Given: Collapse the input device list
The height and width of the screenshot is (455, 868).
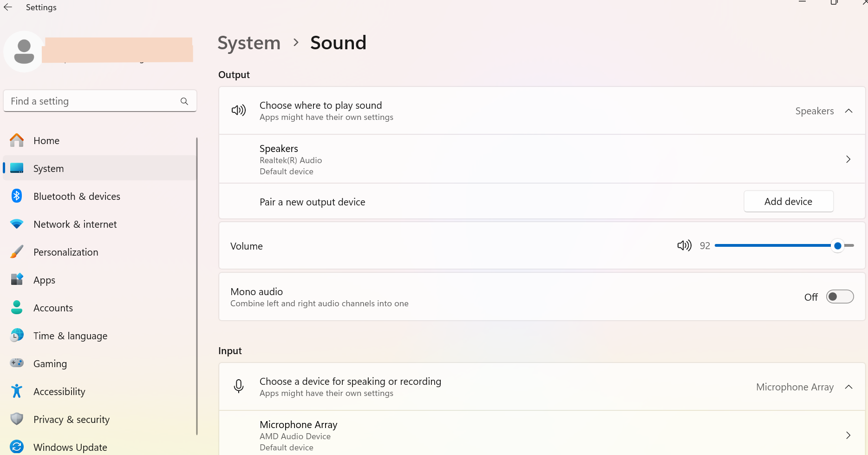Looking at the screenshot, I should pyautogui.click(x=848, y=387).
